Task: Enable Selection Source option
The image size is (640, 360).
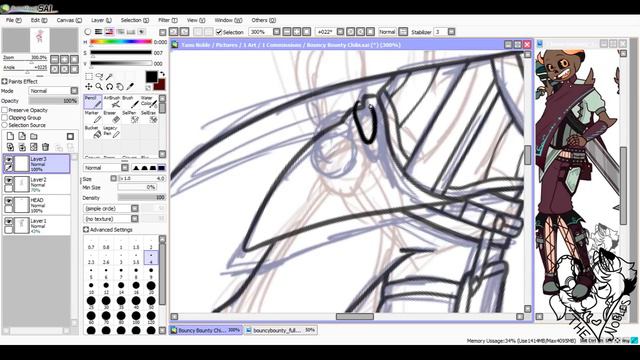Action: click(4, 125)
